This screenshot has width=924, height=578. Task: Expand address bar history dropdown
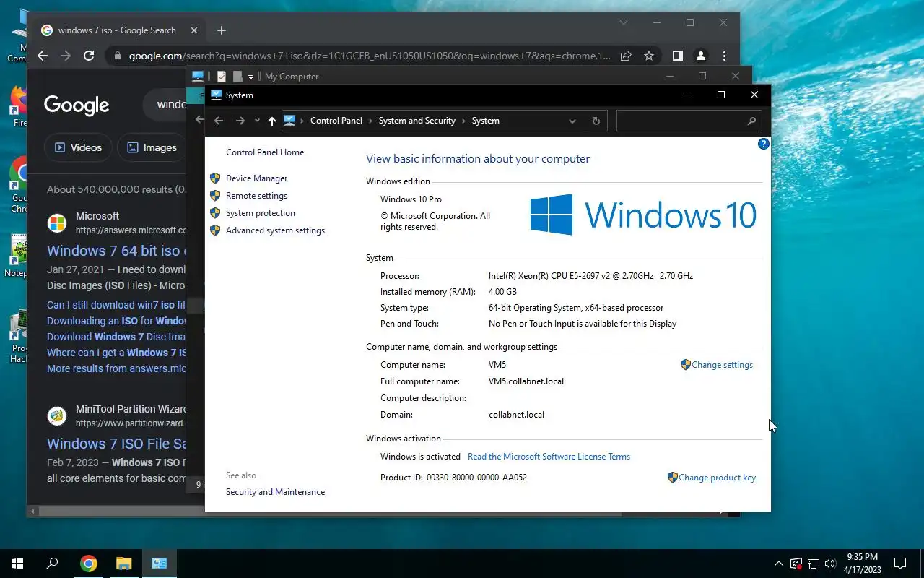tap(572, 121)
